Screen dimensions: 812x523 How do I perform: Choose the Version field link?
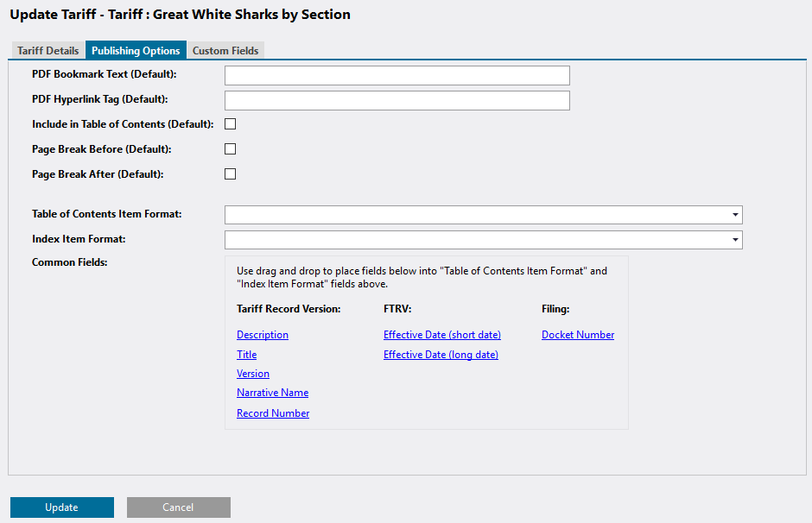253,374
